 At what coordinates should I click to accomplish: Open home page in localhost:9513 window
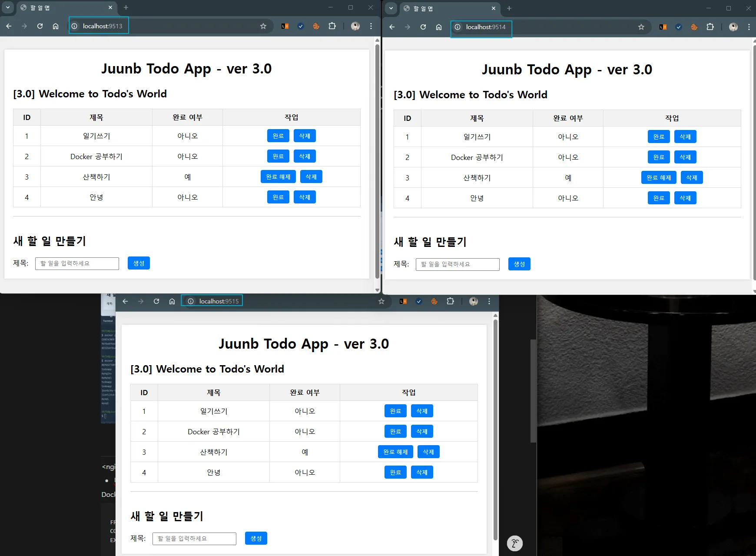point(56,26)
